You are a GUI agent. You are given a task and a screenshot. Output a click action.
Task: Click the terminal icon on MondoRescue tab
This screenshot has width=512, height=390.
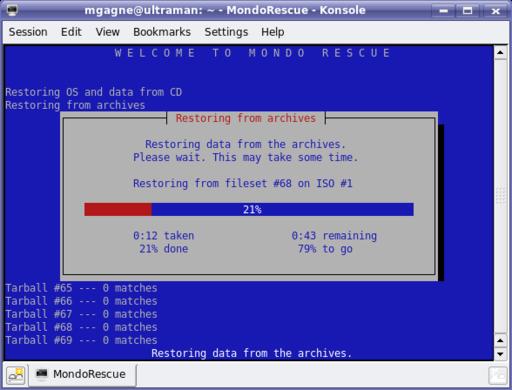pyautogui.click(x=42, y=373)
